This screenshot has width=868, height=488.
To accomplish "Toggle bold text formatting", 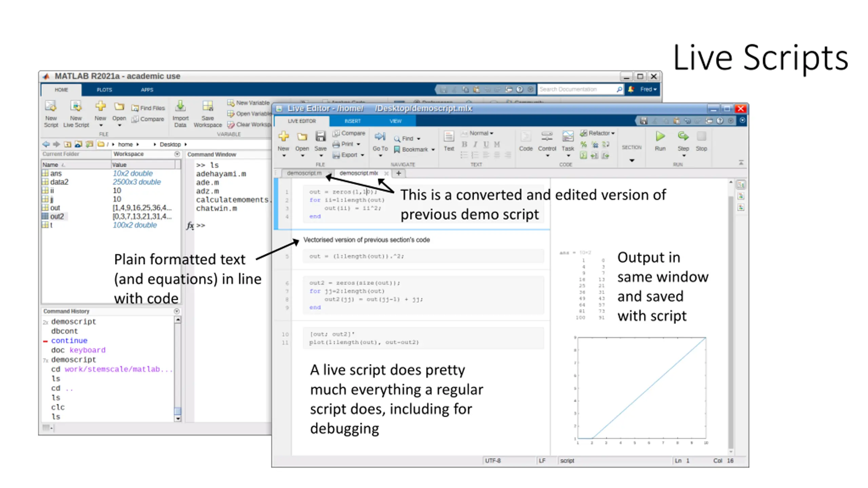I will (465, 144).
